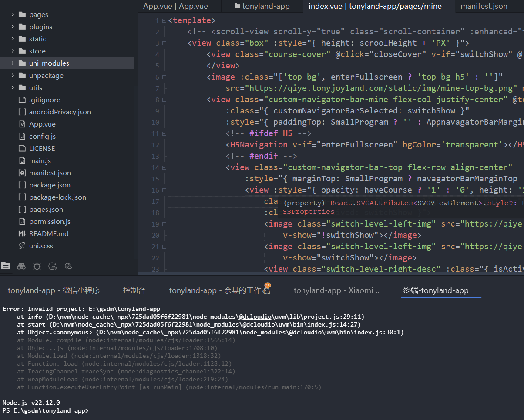Viewport: 524px width, 420px height.
Task: Open the globe cloud sidebar icon
Action: [x=68, y=266]
